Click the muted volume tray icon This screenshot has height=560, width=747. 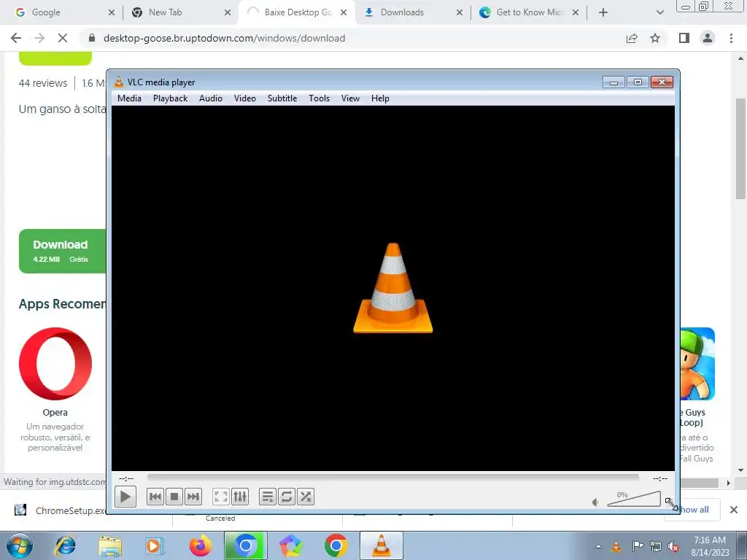point(673,547)
